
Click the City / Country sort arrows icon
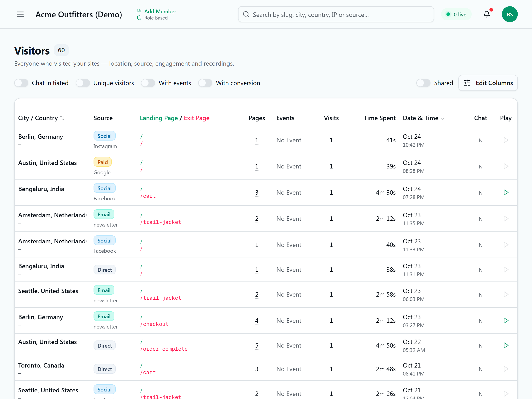tap(62, 118)
